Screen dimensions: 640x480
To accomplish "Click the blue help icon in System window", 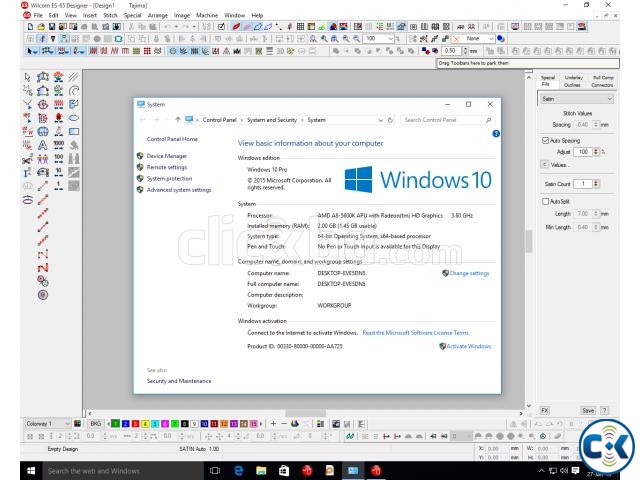I will (x=496, y=133).
